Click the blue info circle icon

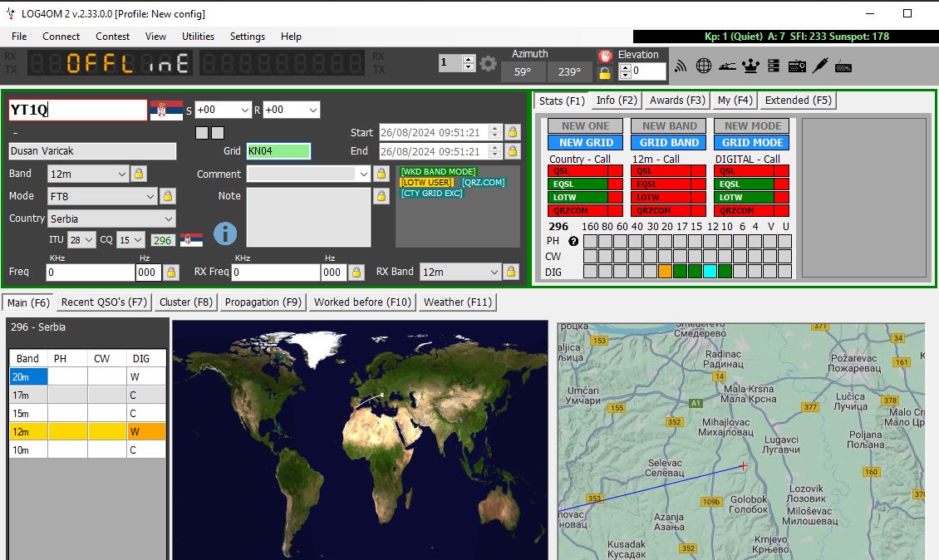coord(225,233)
